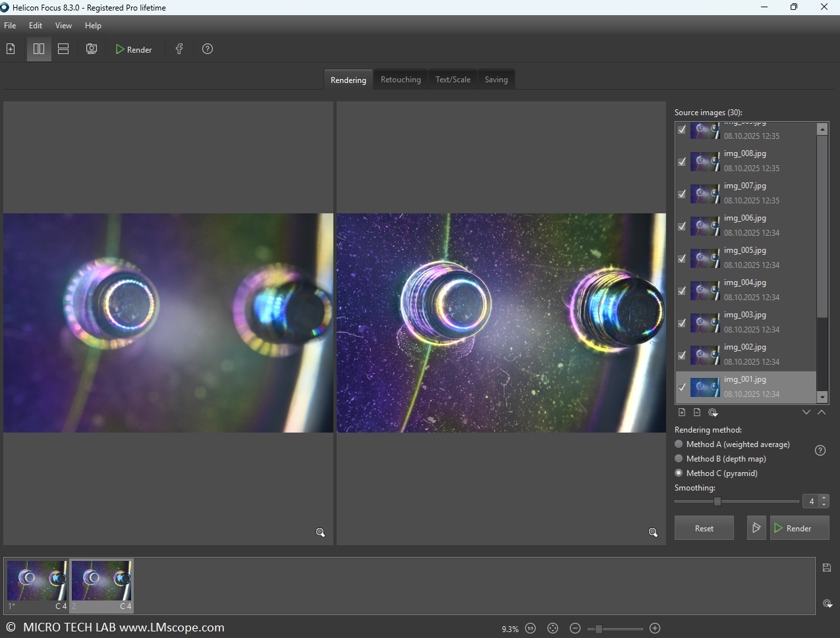840x638 pixels.
Task: Click help icon beside rendering methods
Action: click(820, 450)
